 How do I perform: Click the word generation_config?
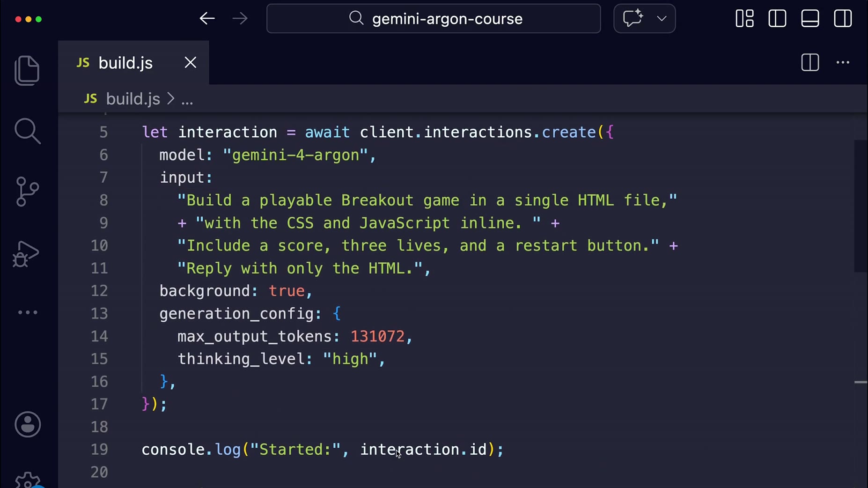pos(236,313)
